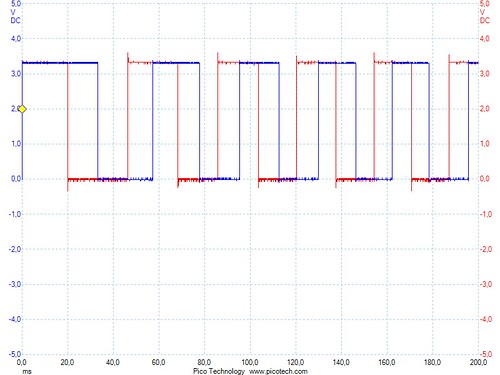
Task: Click the Pico Technology footer text
Action: pos(219,371)
